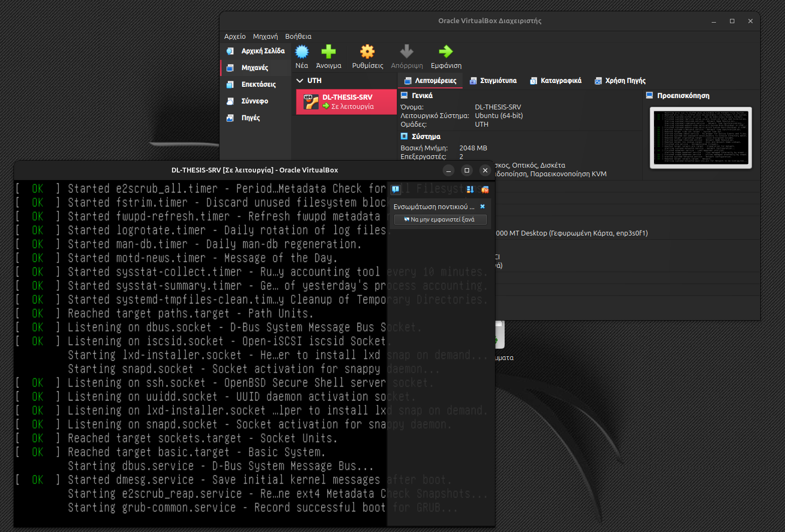This screenshot has height=532, width=785.
Task: Click the green plus Άνοιγμα toolbar icon
Action: (x=328, y=52)
